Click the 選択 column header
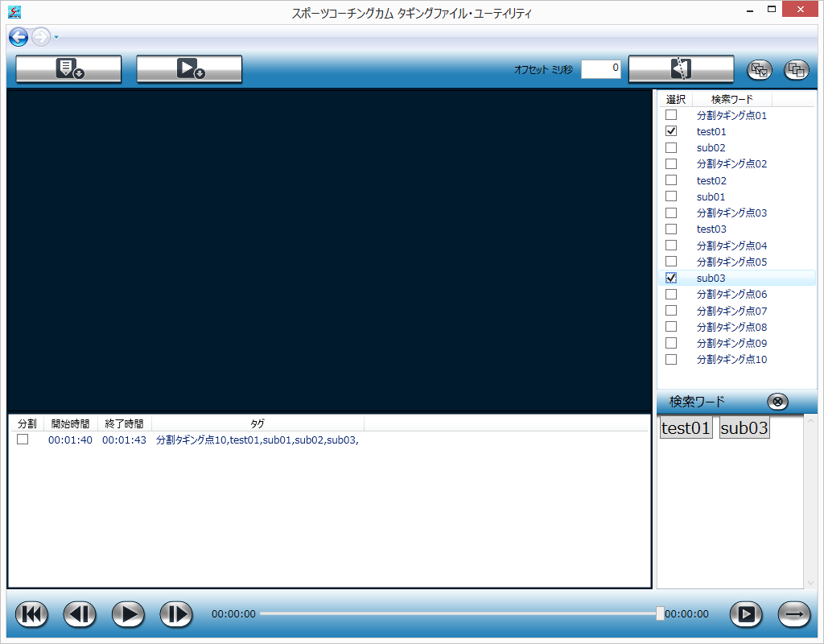 click(676, 99)
